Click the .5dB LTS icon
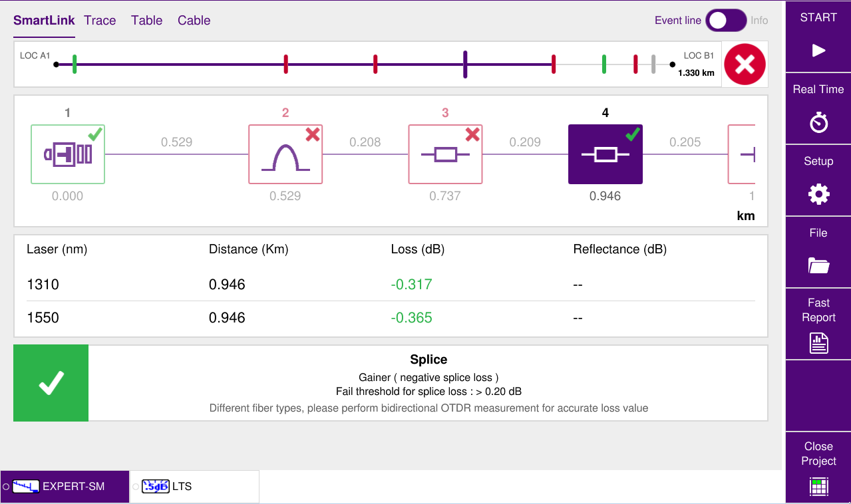The height and width of the screenshot is (504, 851). [x=154, y=486]
